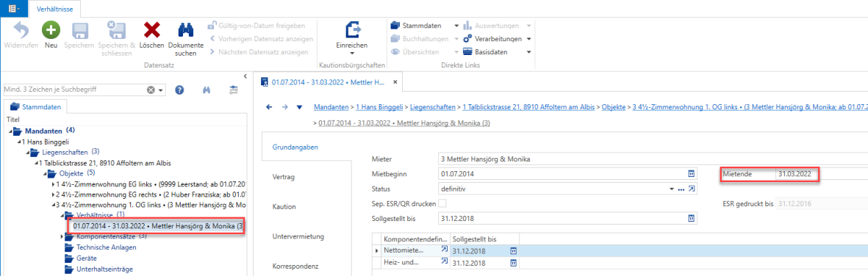The height and width of the screenshot is (276, 868).
Task: Click Nettomiete row selector arrow
Action: [376, 250]
